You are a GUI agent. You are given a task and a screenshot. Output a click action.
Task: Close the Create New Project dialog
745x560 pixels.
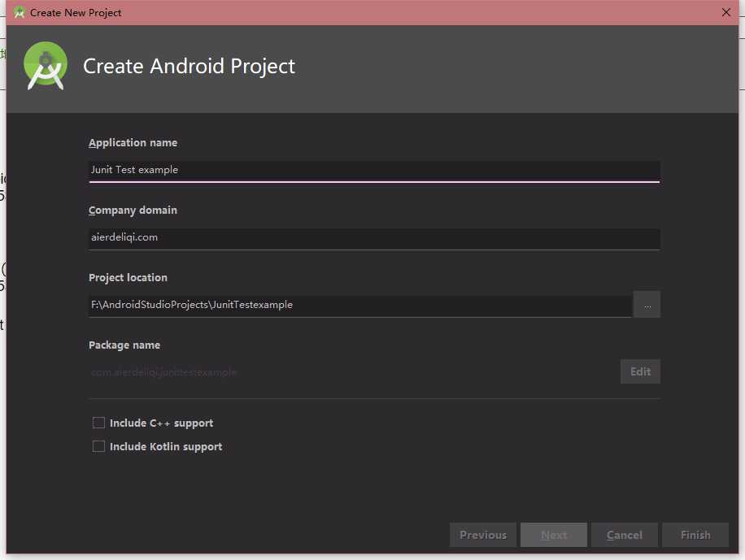[725, 12]
